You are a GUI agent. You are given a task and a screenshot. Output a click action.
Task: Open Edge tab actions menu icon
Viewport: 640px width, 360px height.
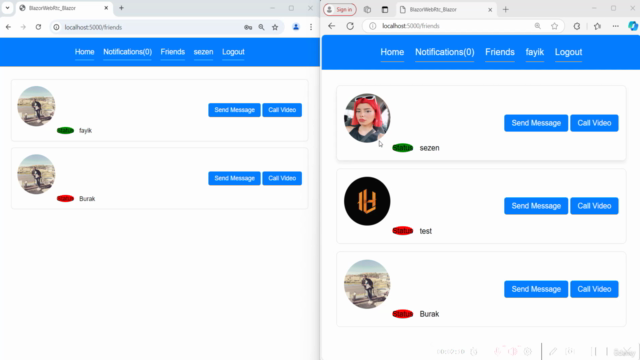385,9
